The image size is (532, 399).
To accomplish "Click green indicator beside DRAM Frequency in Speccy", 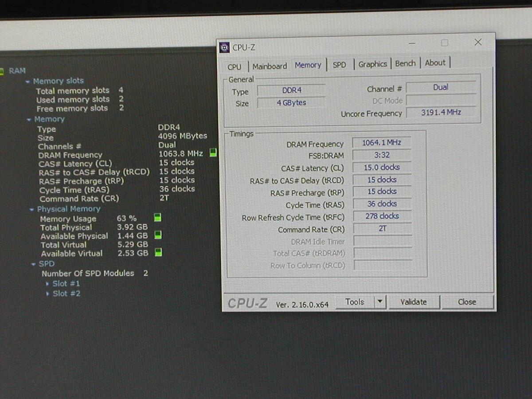I will pos(213,153).
